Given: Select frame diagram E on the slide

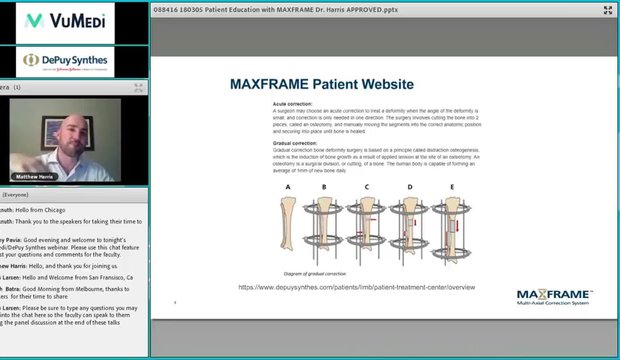Looking at the screenshot, I should [452, 224].
